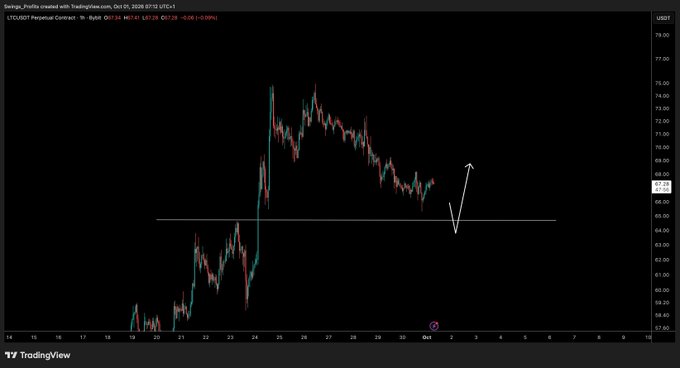Screen dimensions: 680x368
Task: Click date 24 on the time axis
Action: point(255,337)
